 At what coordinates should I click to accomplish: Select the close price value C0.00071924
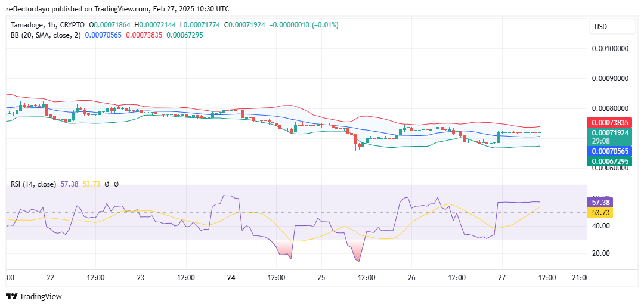(x=245, y=25)
